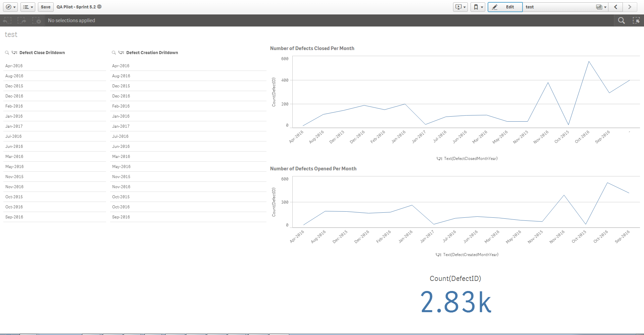Select Oct-2016 in Defect Close Drilldown
Image resolution: width=644 pixels, height=335 pixels.
[x=55, y=207]
